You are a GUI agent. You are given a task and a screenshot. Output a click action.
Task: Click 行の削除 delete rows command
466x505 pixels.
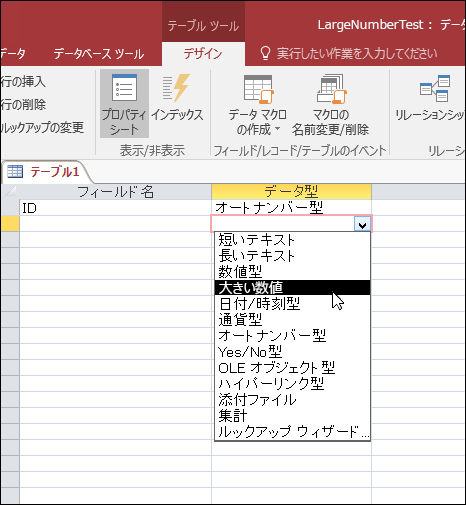click(x=23, y=104)
